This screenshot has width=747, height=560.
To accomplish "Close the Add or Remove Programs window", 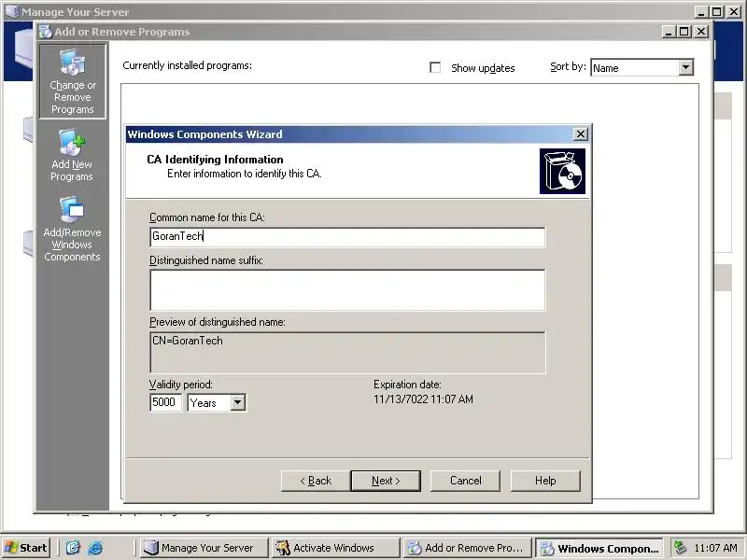I will pos(701,32).
